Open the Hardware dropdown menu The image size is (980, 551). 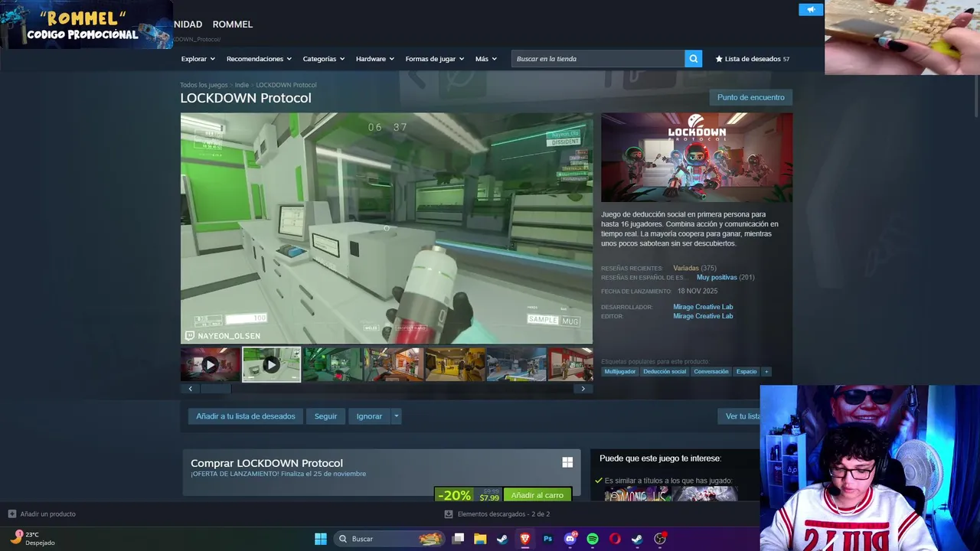coord(375,59)
